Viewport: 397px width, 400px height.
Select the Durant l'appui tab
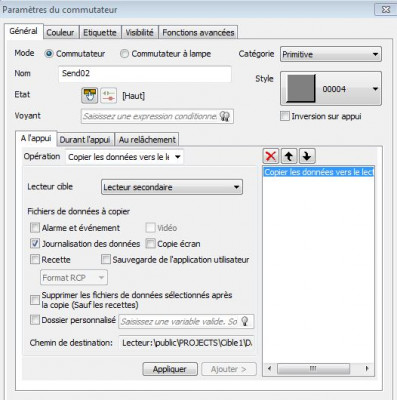pyautogui.click(x=85, y=140)
